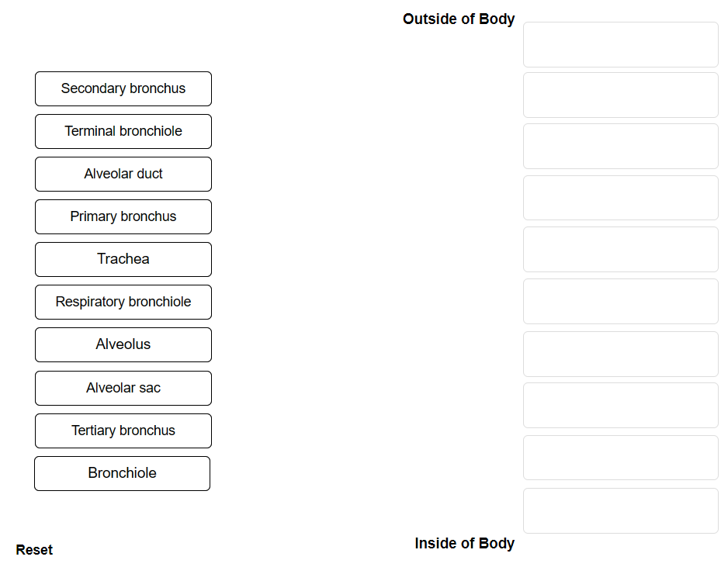The height and width of the screenshot is (574, 728).
Task: Click the slot above Inside of Body heading
Action: [x=620, y=510]
